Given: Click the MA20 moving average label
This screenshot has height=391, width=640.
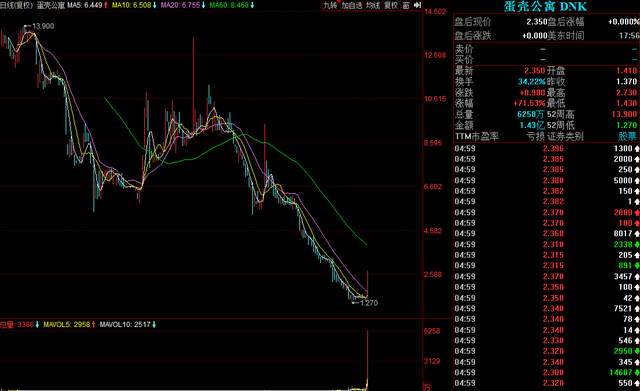Looking at the screenshot, I should coord(180,5).
